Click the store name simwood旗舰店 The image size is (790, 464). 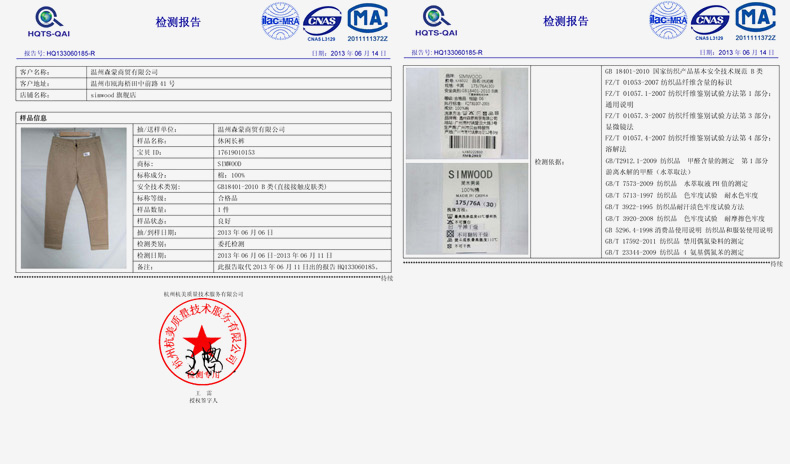pos(113,95)
